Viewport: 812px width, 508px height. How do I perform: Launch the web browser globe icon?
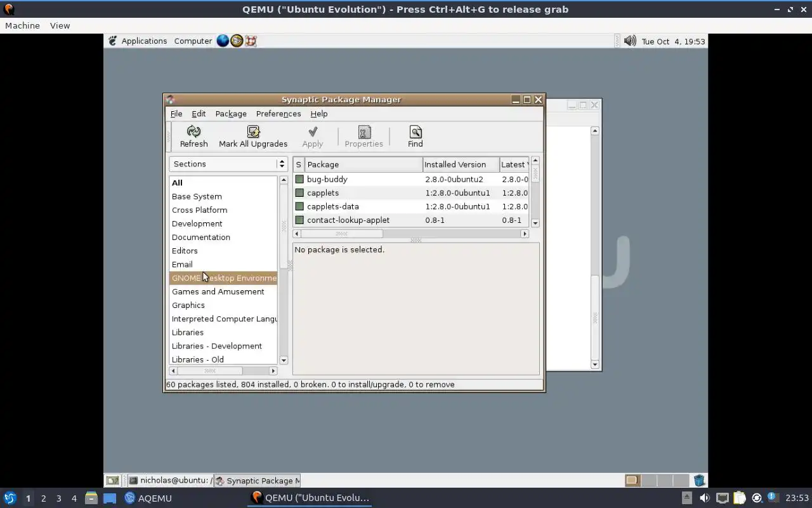[x=223, y=41]
